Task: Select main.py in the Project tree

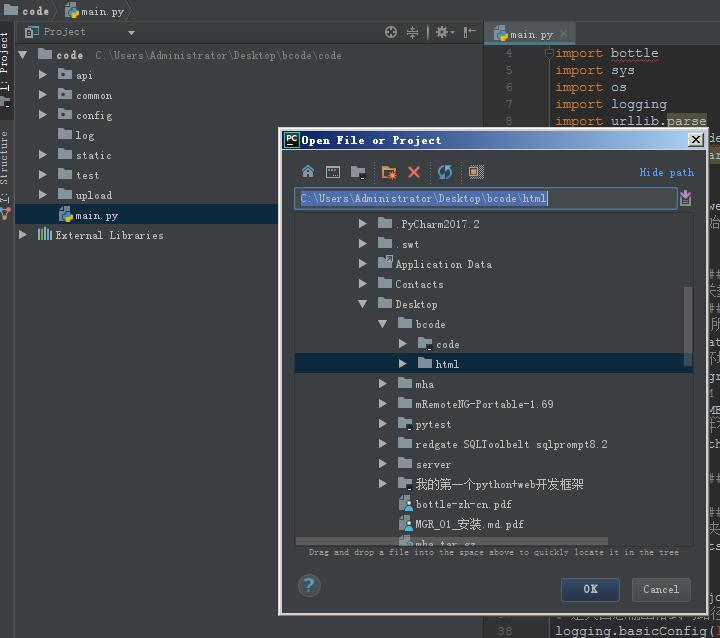Action: click(89, 215)
